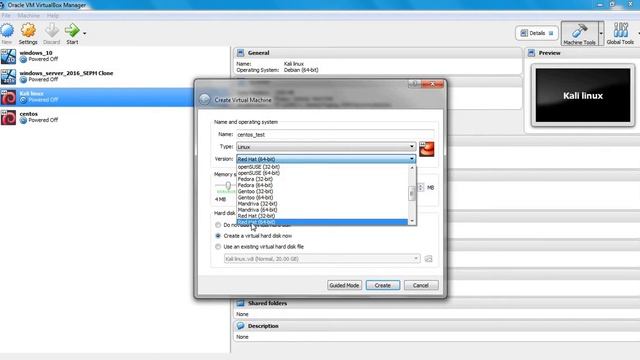640x360 pixels.
Task: Click the back arrow in Create Virtual Machine dialog
Action: (x=204, y=100)
